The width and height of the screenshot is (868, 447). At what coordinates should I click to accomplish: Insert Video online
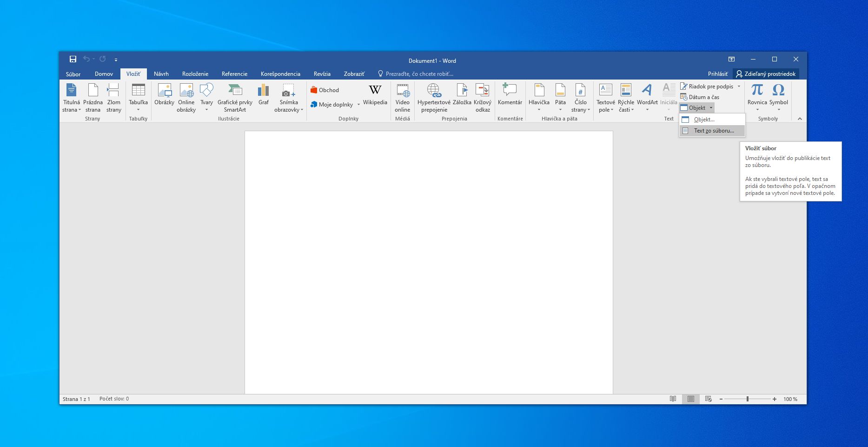tap(402, 98)
